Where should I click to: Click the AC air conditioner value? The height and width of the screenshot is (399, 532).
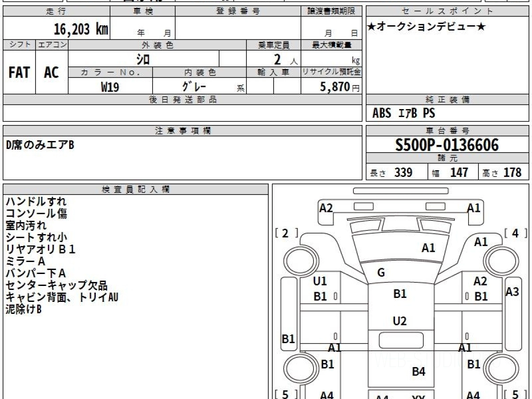[x=51, y=73]
